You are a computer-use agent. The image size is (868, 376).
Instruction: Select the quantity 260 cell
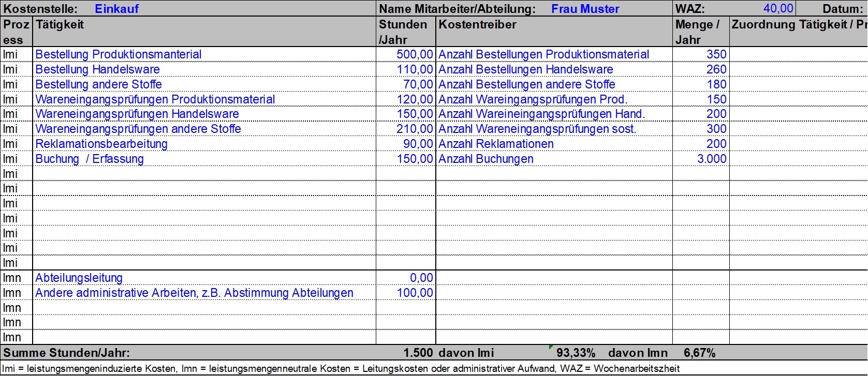716,69
